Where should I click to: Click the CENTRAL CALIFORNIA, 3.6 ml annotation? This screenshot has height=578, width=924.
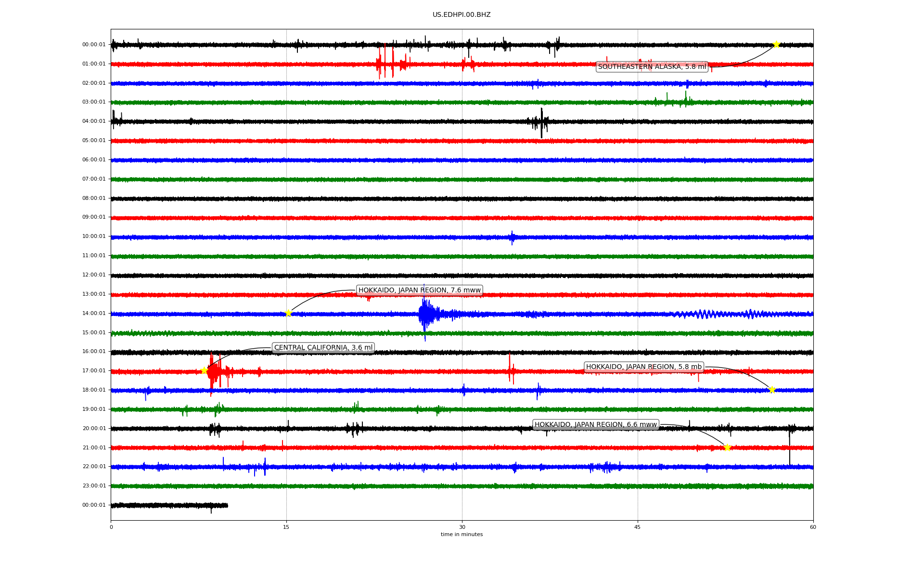tap(323, 347)
